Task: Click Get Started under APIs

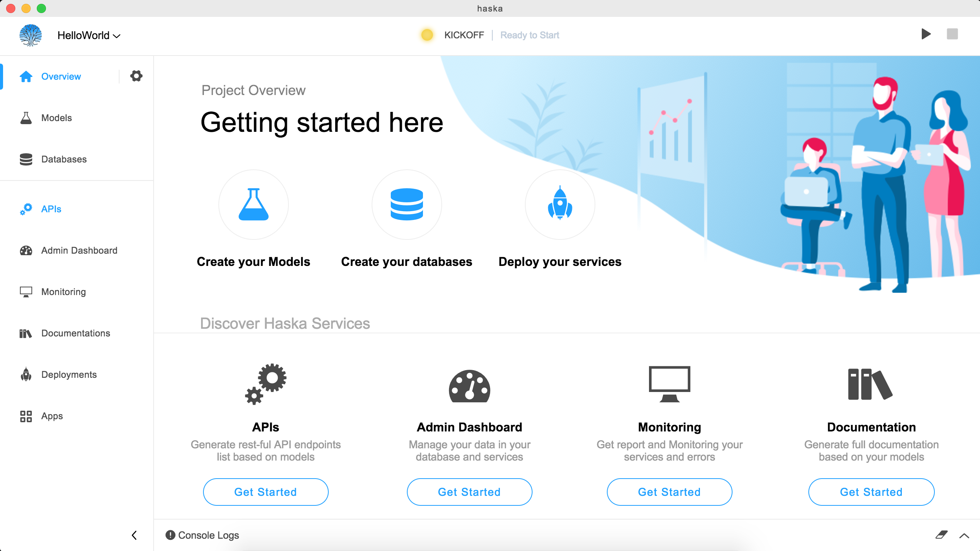Action: (x=265, y=492)
